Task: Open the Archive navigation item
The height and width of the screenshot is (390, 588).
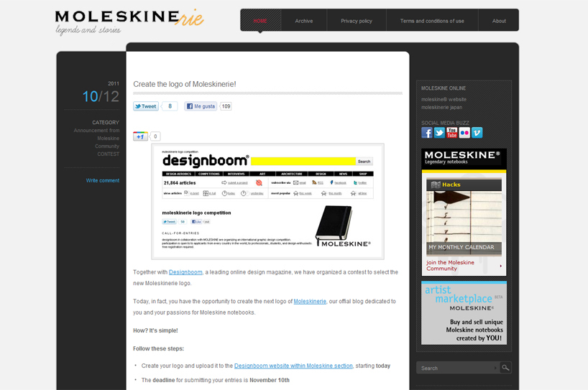Action: click(304, 21)
